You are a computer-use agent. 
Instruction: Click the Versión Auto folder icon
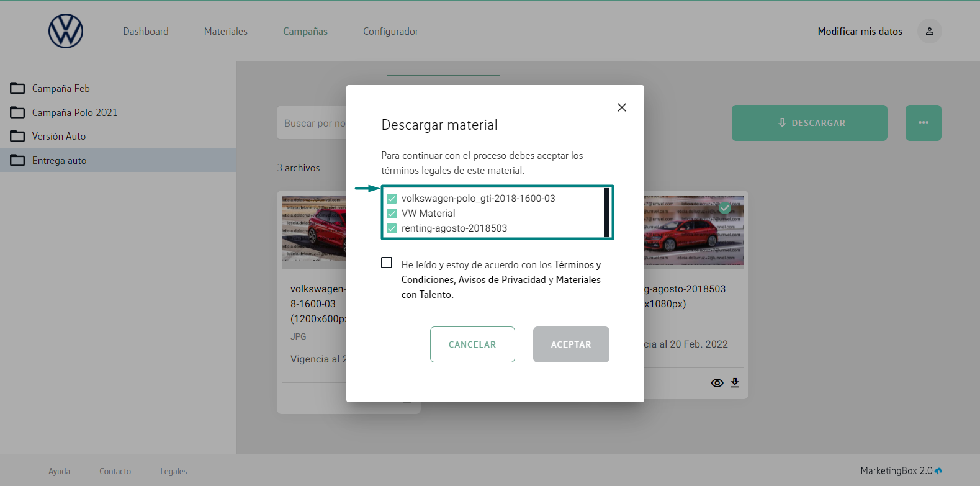[17, 136]
